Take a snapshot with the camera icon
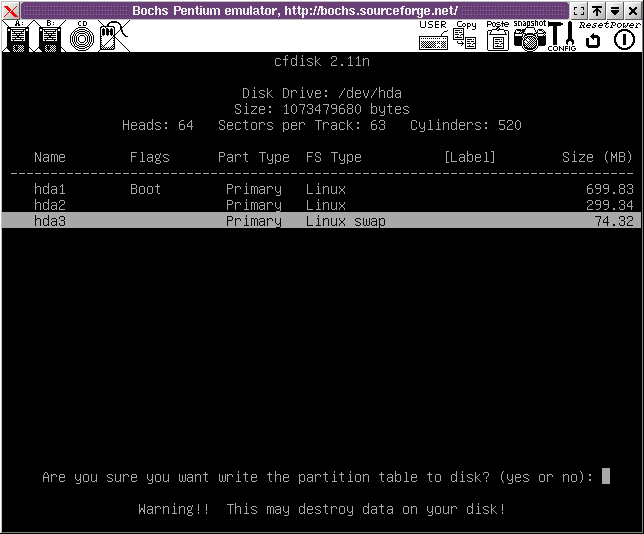 coord(529,38)
